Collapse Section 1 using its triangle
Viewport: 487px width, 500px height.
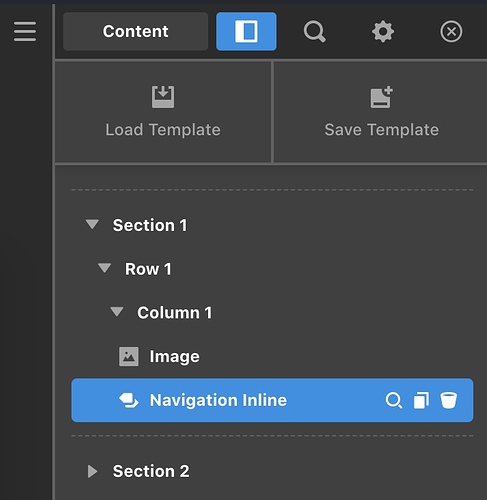click(x=92, y=224)
